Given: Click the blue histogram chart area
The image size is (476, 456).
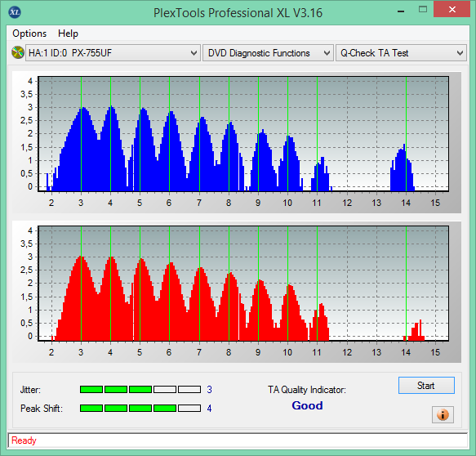Looking at the screenshot, I should (243, 134).
